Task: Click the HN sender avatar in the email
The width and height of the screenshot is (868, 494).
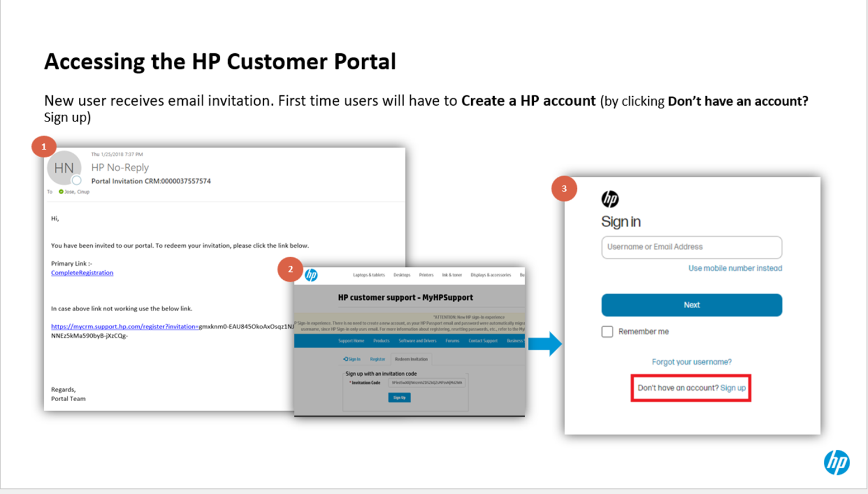Action: click(x=64, y=168)
